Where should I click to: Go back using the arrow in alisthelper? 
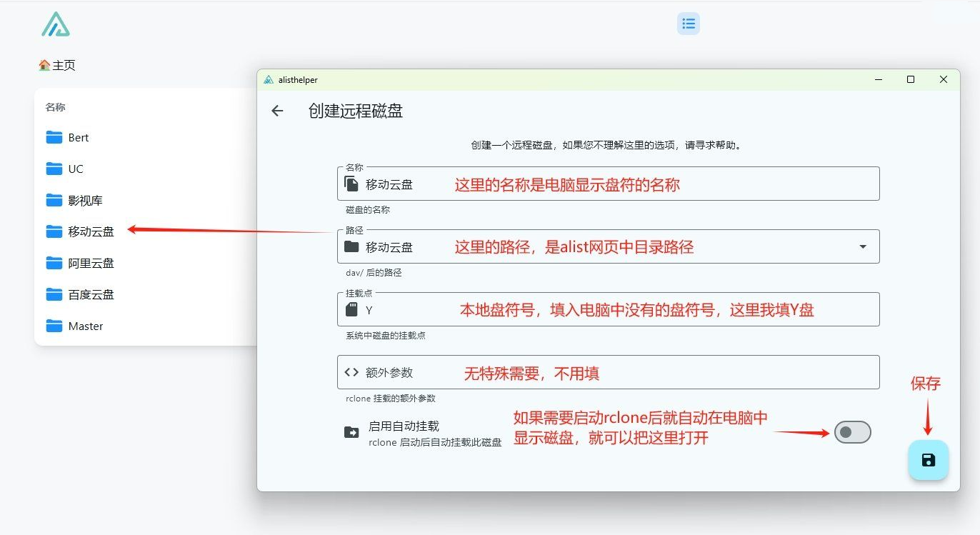click(x=277, y=111)
